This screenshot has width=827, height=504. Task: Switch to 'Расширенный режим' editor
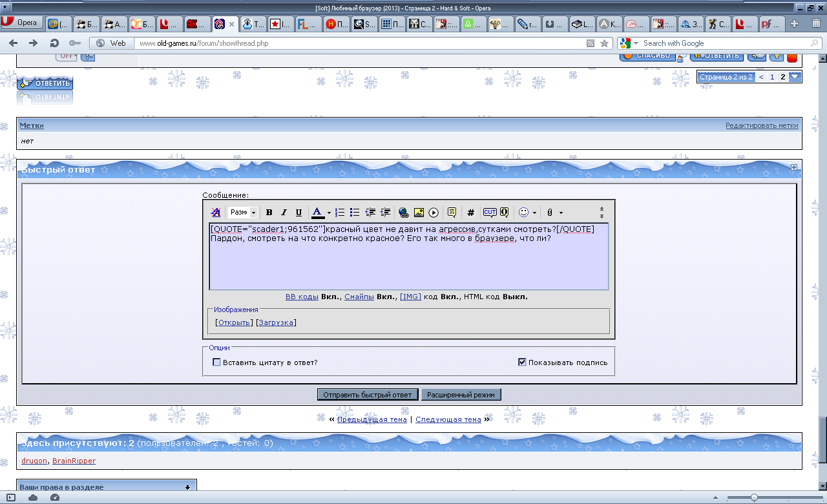tap(461, 394)
